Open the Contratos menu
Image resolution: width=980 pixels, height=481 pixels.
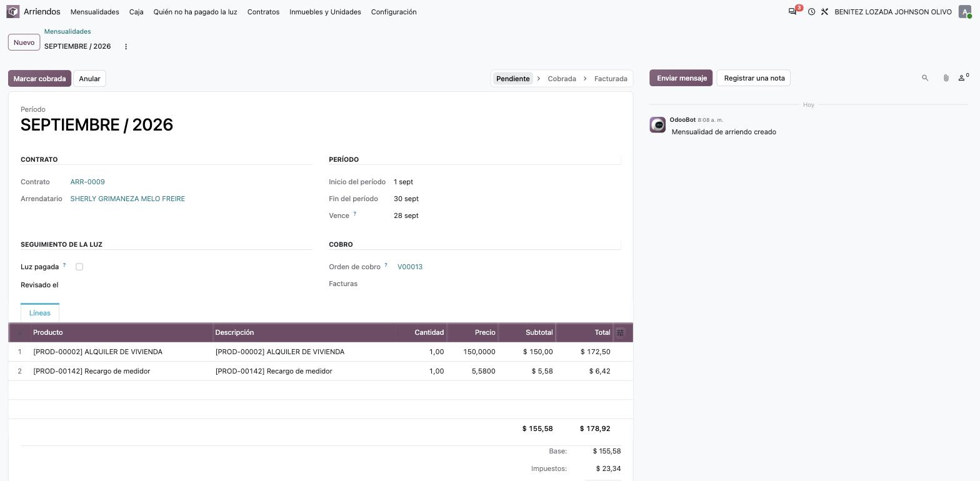[x=263, y=12]
